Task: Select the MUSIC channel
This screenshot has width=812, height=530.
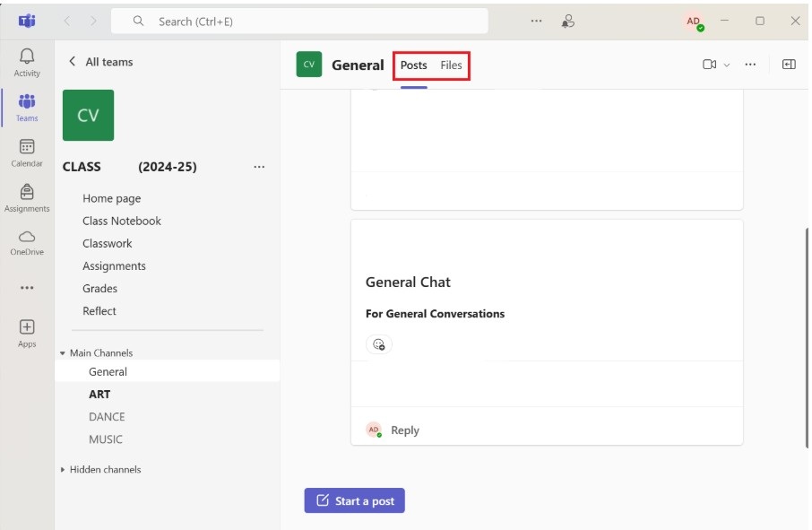Action: [x=106, y=439]
